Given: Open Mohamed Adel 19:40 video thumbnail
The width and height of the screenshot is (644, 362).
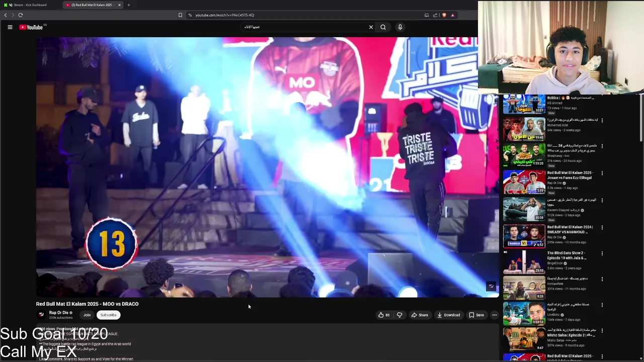Looking at the screenshot, I should click(524, 129).
